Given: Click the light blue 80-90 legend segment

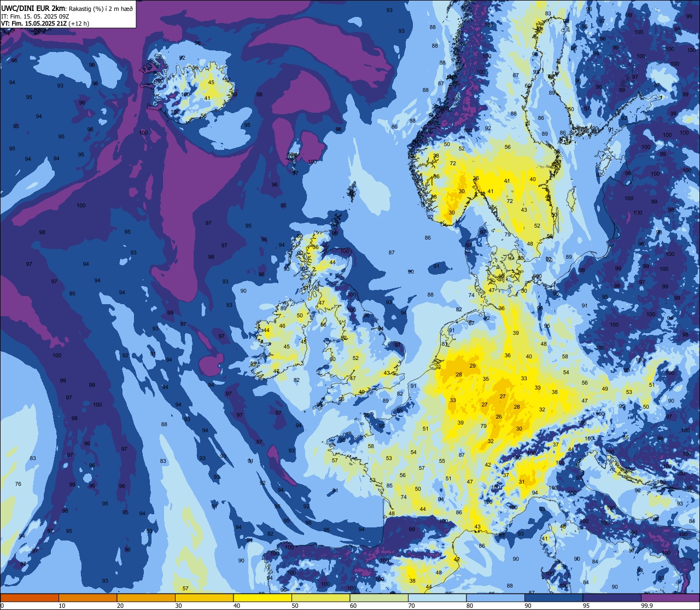Looking at the screenshot, I should [x=495, y=598].
